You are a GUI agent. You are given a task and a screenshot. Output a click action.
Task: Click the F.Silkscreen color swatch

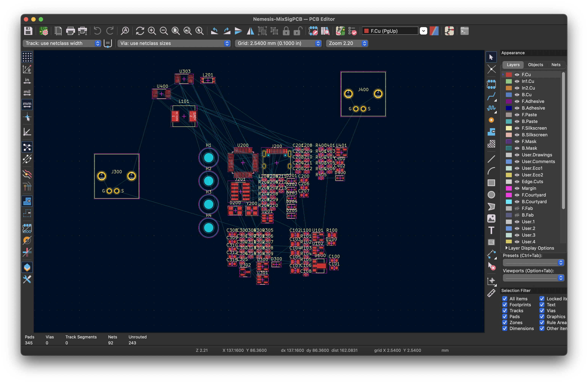pyautogui.click(x=509, y=128)
